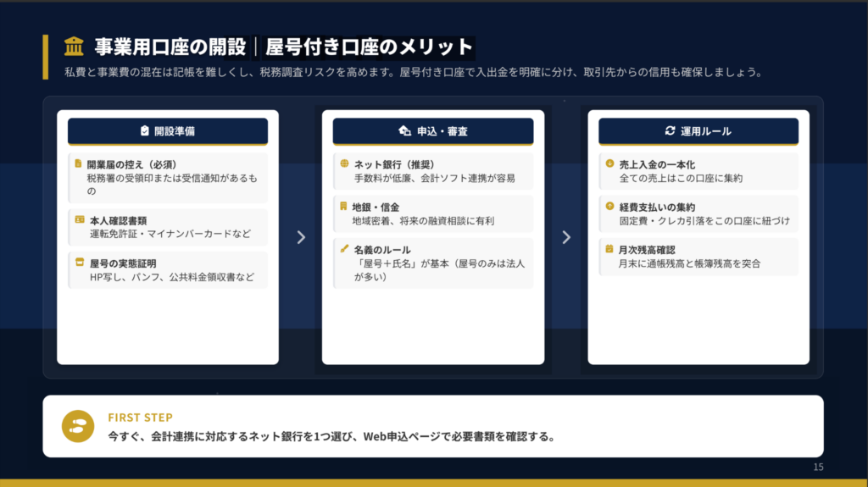Click the clipboard icon beside 開設準備
The width and height of the screenshot is (868, 487).
(x=145, y=131)
